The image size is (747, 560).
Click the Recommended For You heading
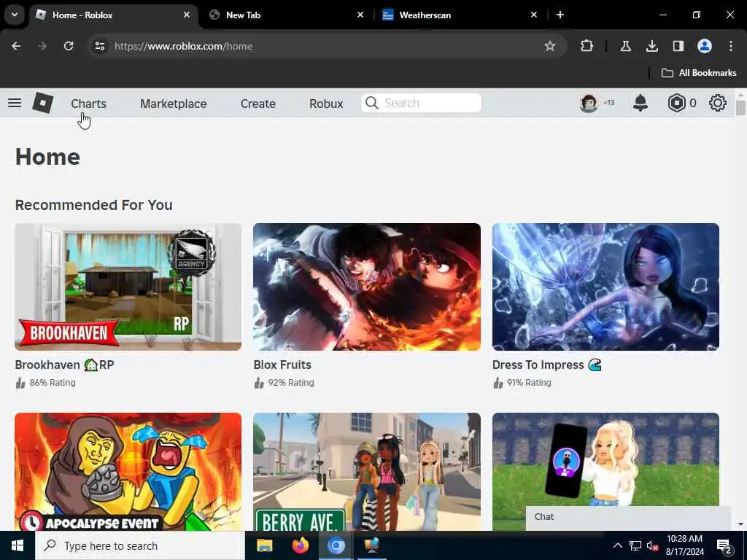coord(94,205)
